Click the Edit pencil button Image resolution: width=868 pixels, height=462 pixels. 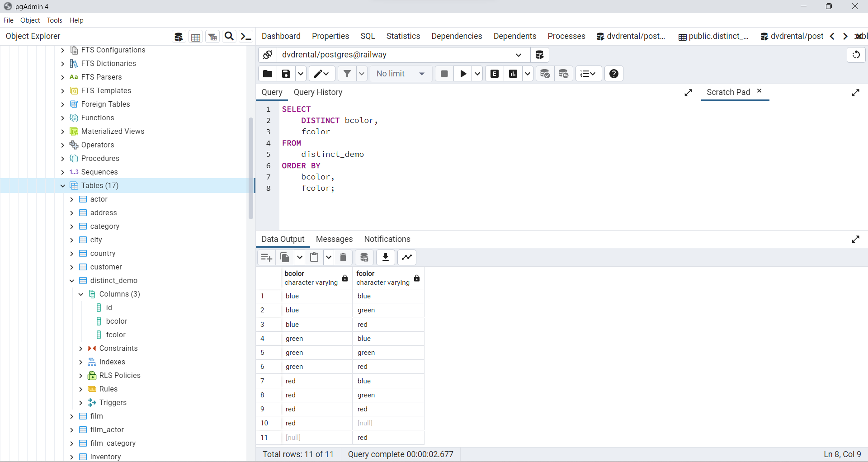(322, 74)
